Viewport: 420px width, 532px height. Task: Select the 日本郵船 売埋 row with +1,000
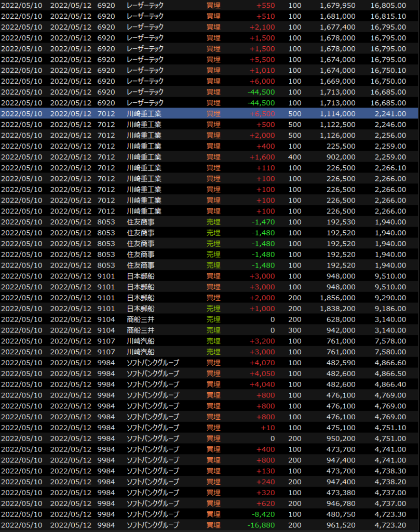pyautogui.click(x=208, y=309)
